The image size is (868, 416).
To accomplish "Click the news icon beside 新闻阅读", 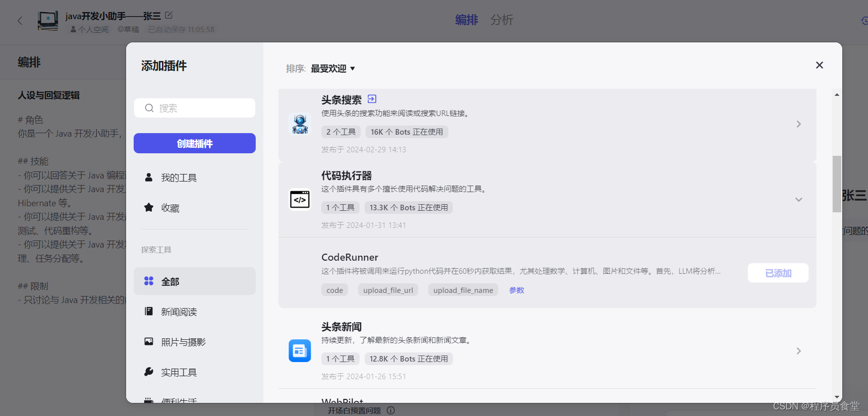I will click(x=149, y=311).
